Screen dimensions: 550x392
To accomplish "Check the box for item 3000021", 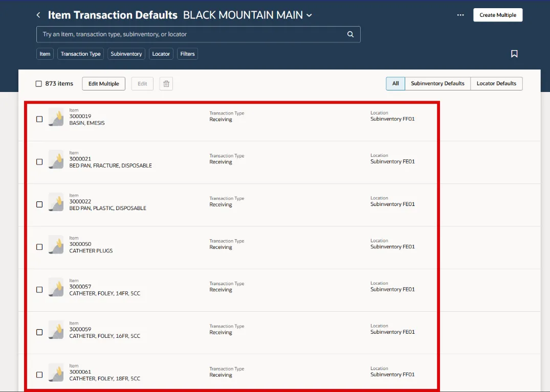I will pyautogui.click(x=39, y=162).
